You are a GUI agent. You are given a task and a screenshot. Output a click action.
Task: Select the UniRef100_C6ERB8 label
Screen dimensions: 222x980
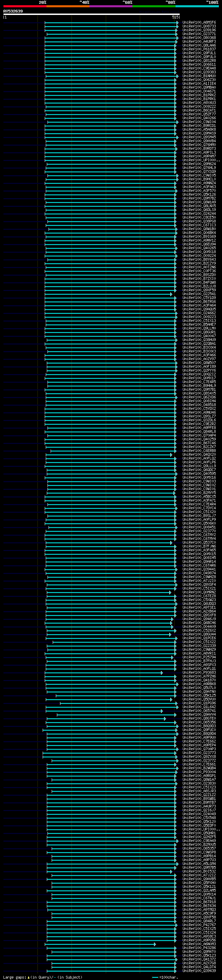click(199, 451)
